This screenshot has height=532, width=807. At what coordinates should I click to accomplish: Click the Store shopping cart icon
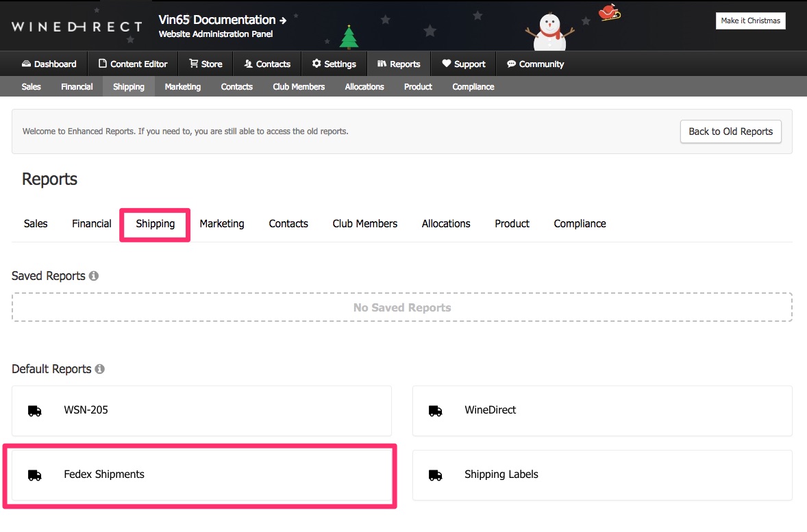[x=194, y=64]
